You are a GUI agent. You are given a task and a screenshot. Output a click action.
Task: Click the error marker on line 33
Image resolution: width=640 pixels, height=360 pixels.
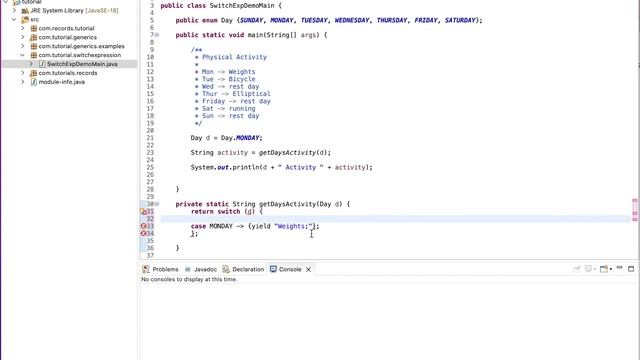[143, 226]
